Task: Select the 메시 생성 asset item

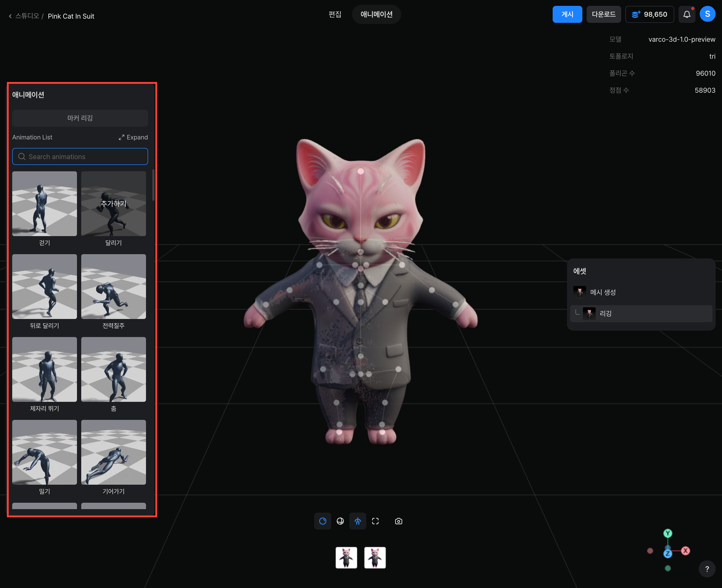Action: (603, 292)
